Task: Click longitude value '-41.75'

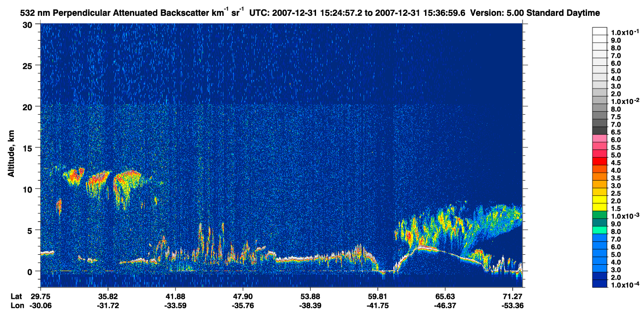Action: 377,305
